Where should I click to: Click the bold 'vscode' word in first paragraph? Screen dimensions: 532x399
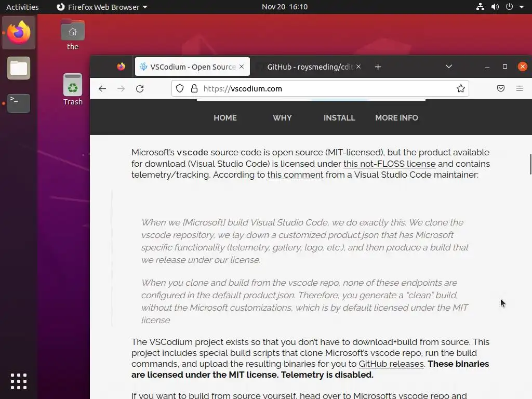(x=192, y=152)
